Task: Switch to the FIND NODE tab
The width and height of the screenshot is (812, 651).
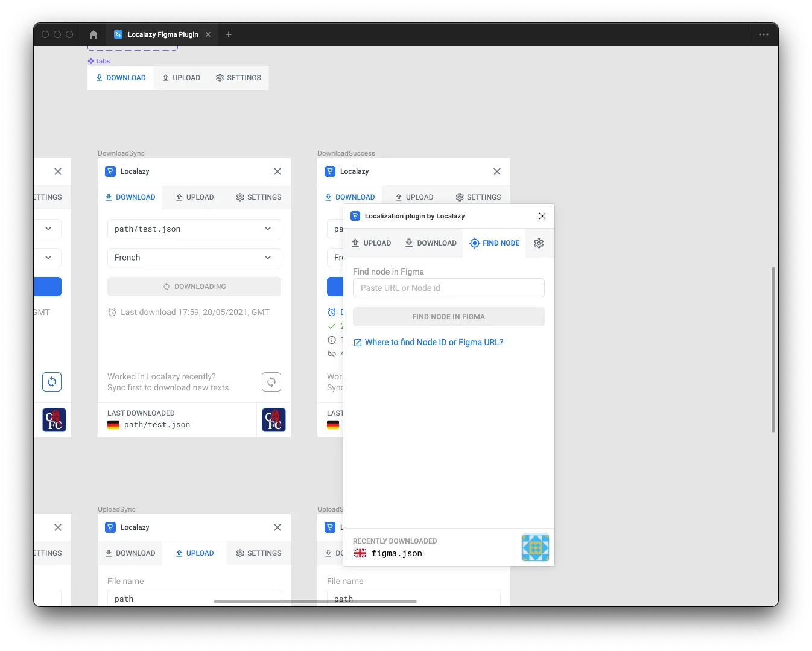Action: [x=495, y=243]
